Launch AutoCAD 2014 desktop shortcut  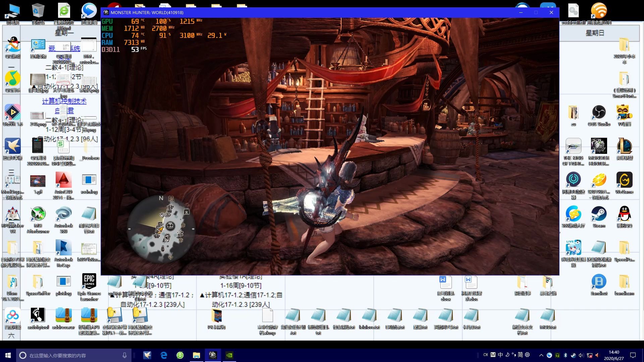point(63,181)
